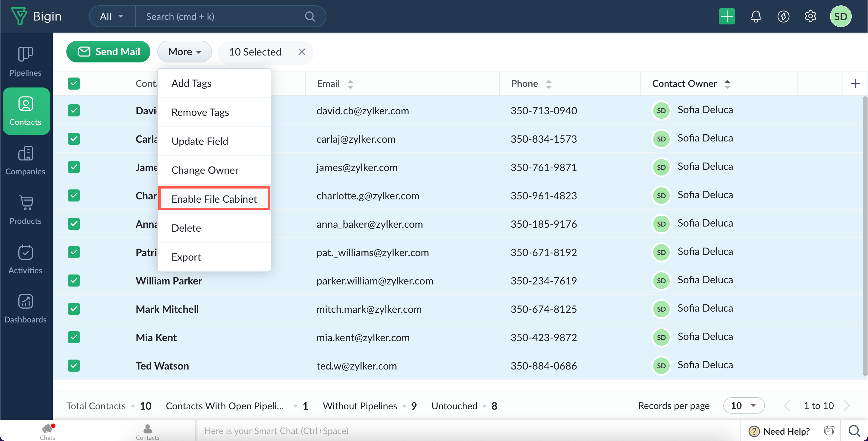Click the Smart Chat input field
Image resolution: width=868 pixels, height=441 pixels.
(465, 430)
